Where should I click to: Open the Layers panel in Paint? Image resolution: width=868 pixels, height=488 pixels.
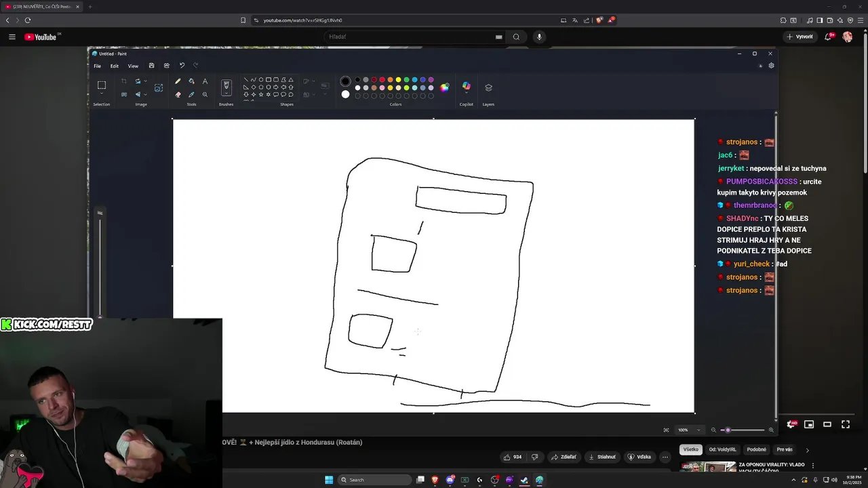(x=488, y=87)
